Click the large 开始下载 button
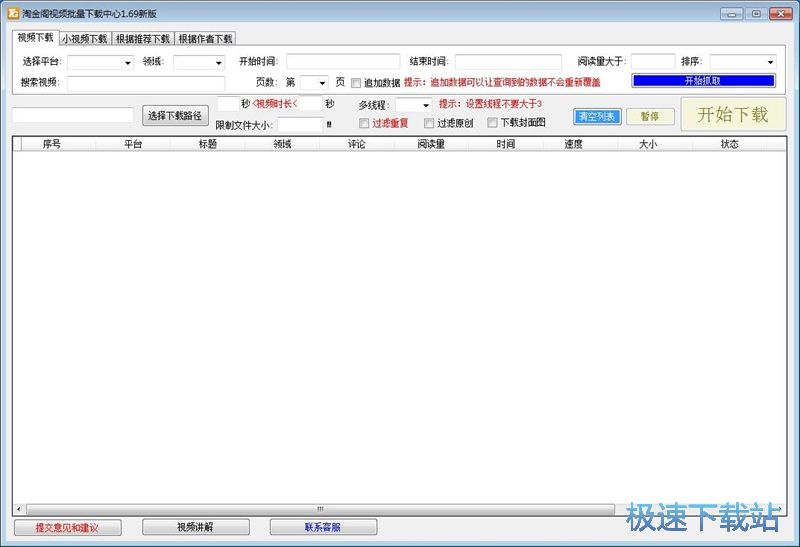 (733, 115)
